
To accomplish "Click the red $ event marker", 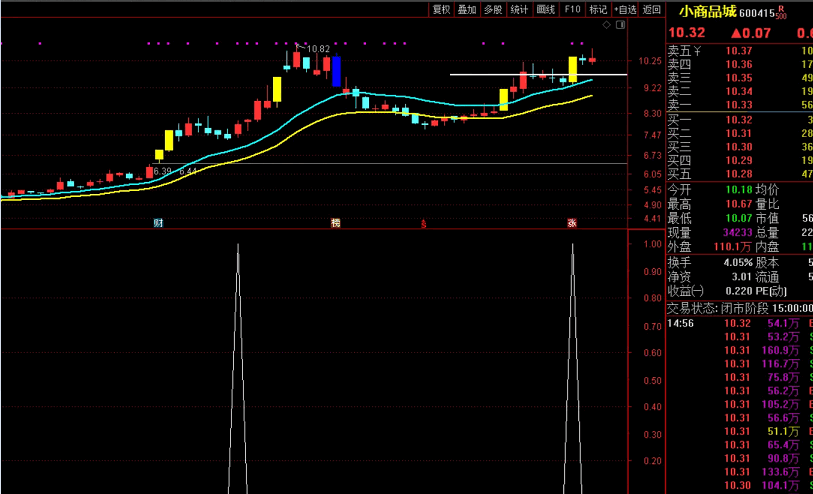I will click(424, 223).
